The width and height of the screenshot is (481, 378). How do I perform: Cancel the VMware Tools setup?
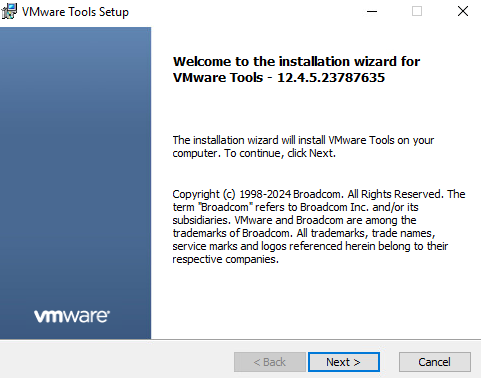tap(435, 362)
